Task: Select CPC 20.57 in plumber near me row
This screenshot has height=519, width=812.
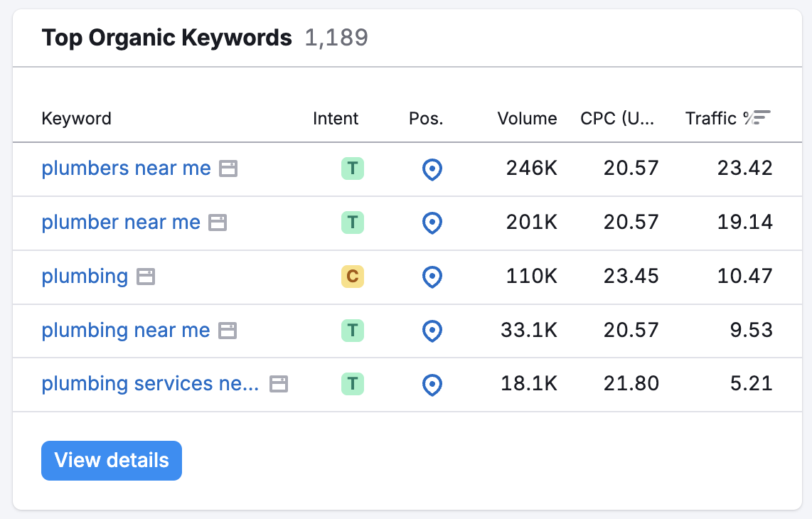Action: 631,223
